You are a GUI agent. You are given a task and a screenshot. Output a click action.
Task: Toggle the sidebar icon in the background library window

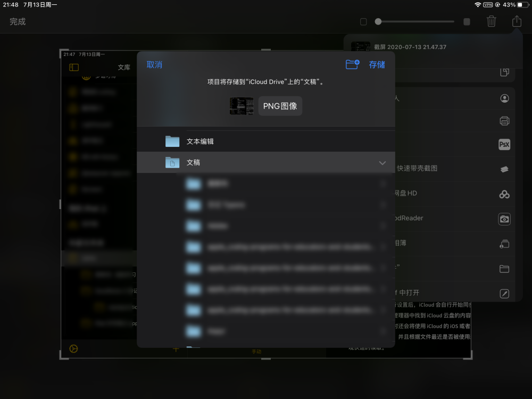74,68
